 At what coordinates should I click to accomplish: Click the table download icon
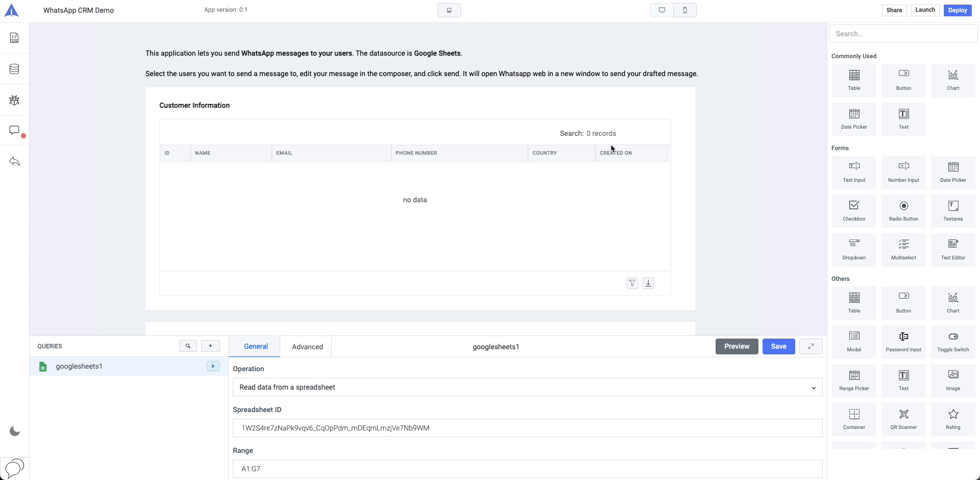tap(648, 283)
